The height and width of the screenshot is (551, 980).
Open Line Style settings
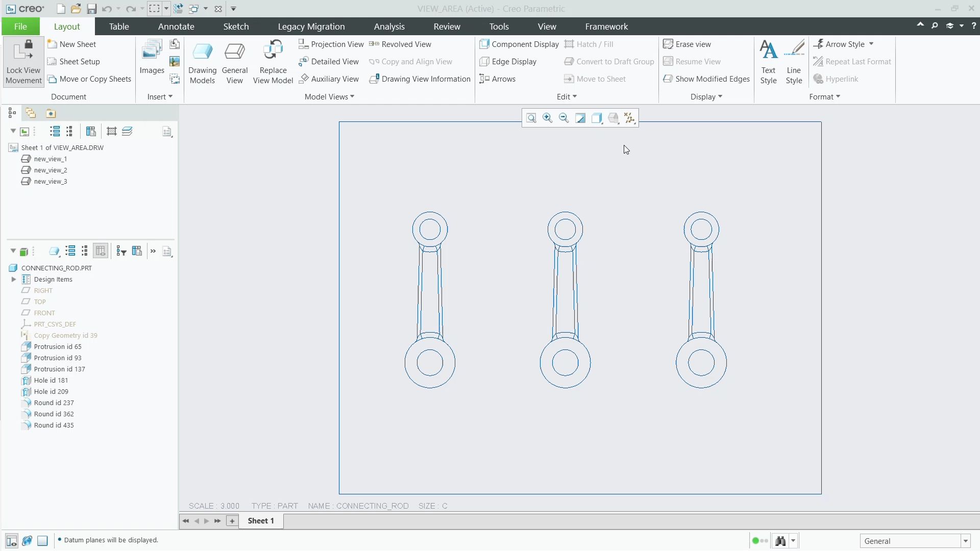794,62
